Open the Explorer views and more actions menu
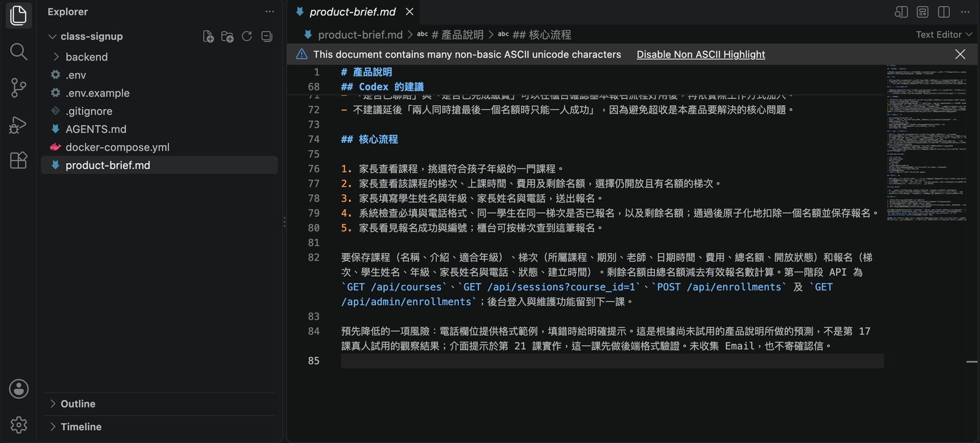Image resolution: width=980 pixels, height=443 pixels. coord(269,12)
